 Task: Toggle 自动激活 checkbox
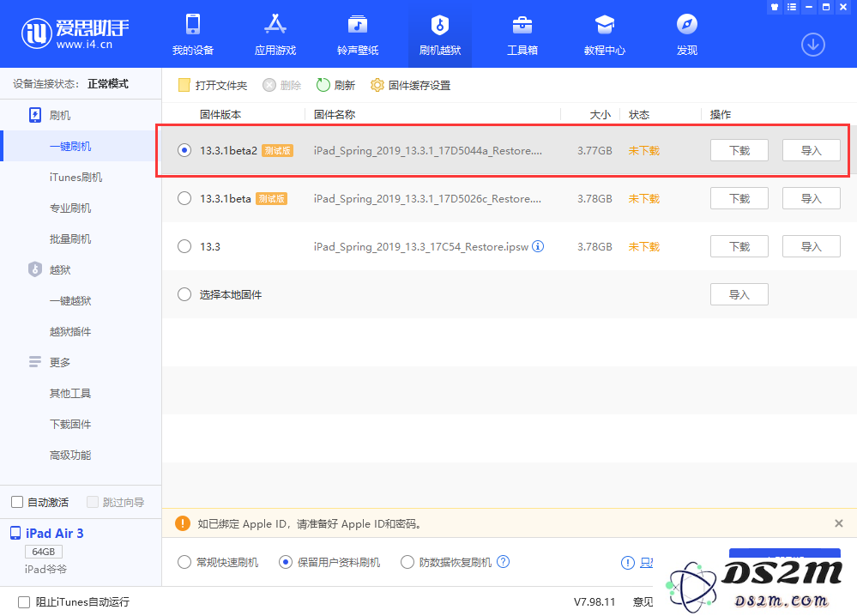coord(17,502)
